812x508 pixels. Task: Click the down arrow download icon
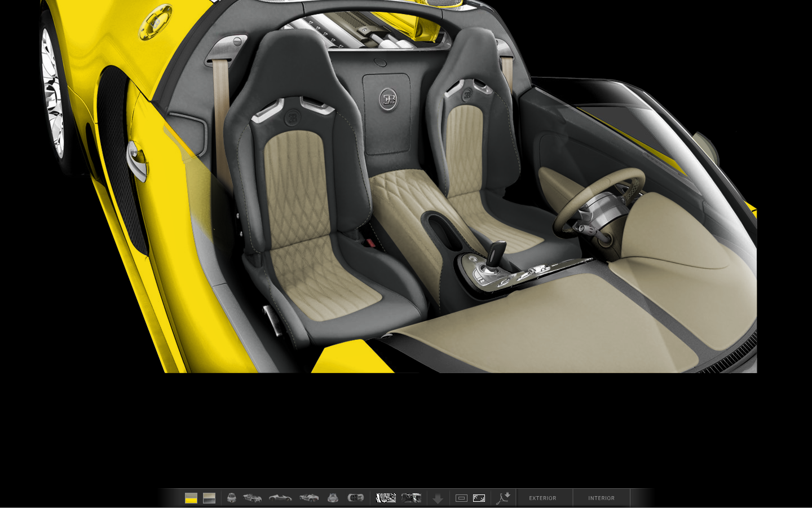pyautogui.click(x=438, y=498)
